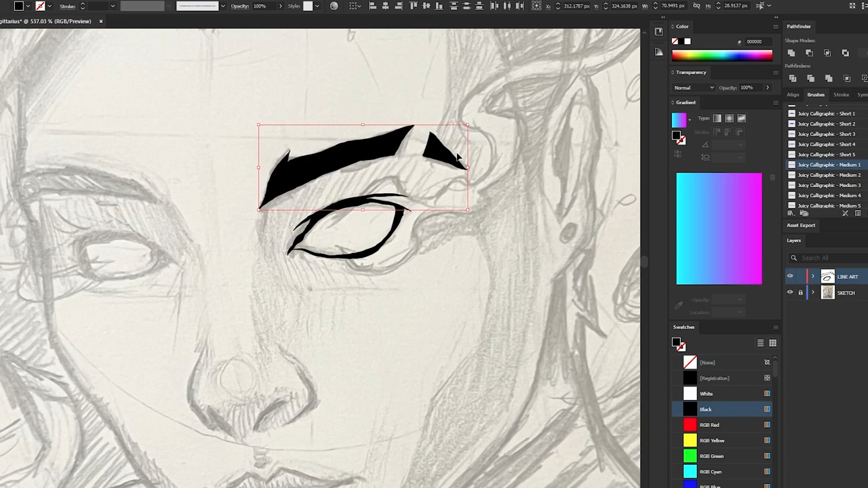This screenshot has height=488, width=868.
Task: Select the [None] swatch
Action: coord(722,363)
